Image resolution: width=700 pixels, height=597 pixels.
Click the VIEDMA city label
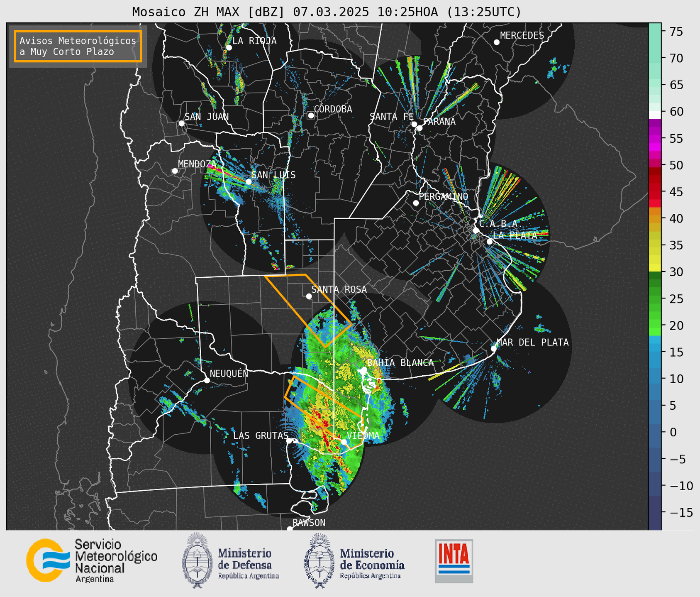[363, 436]
